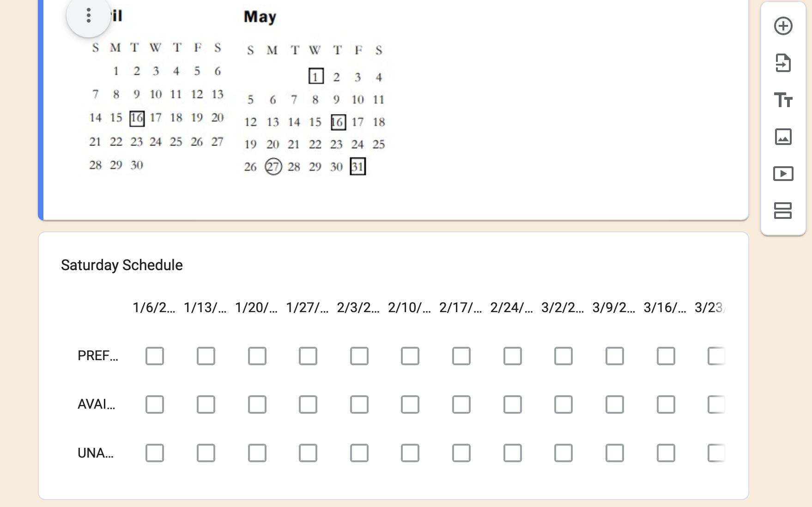Enable PREF for the 3/16 date
Viewport: 812px width, 507px height.
click(x=665, y=356)
